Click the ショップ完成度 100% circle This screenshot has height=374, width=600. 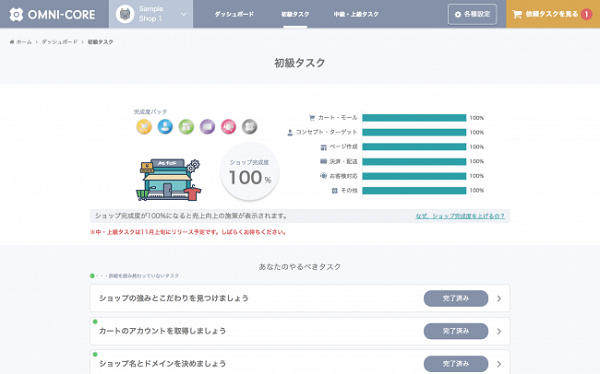tap(249, 171)
